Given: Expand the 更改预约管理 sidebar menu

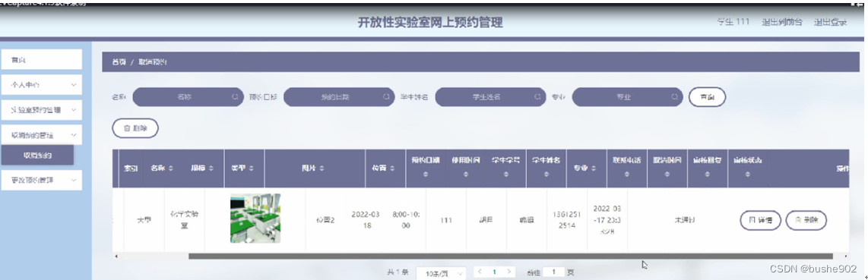Looking at the screenshot, I should click(42, 180).
